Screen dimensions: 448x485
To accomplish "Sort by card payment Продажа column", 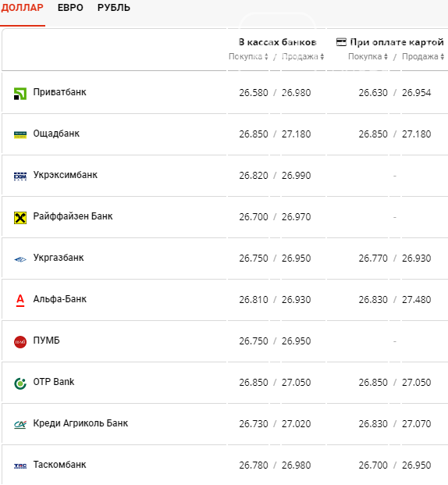I will coord(423,56).
